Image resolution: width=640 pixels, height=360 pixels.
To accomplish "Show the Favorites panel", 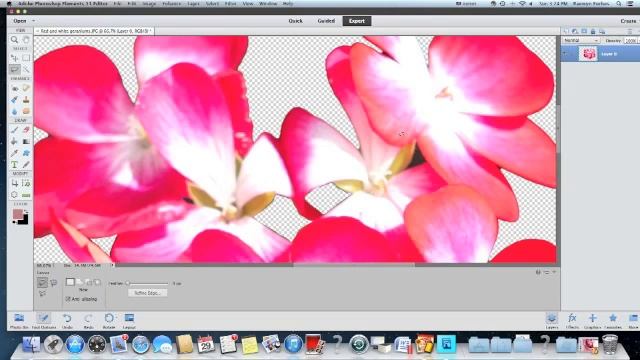I will 613,321.
